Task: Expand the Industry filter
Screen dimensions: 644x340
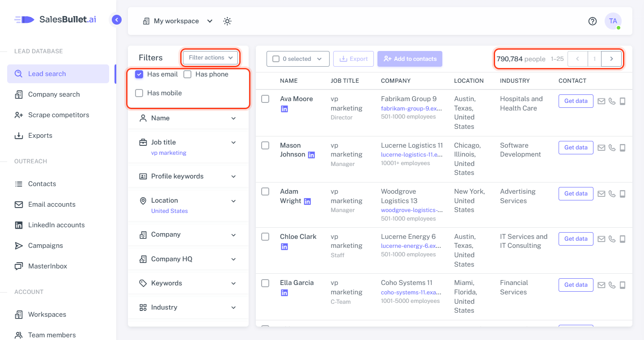Action: pyautogui.click(x=188, y=307)
